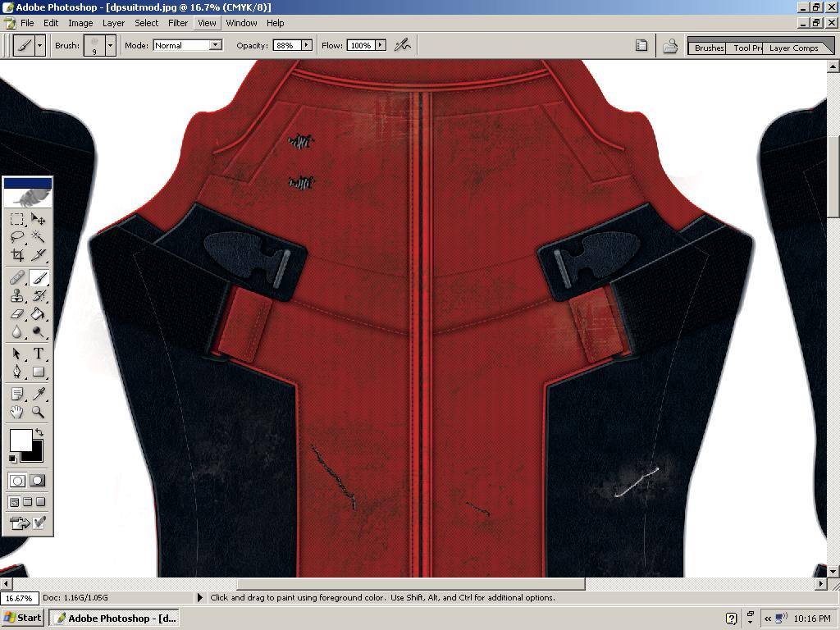
Task: Reset default foreground and background colors
Action: 12,459
